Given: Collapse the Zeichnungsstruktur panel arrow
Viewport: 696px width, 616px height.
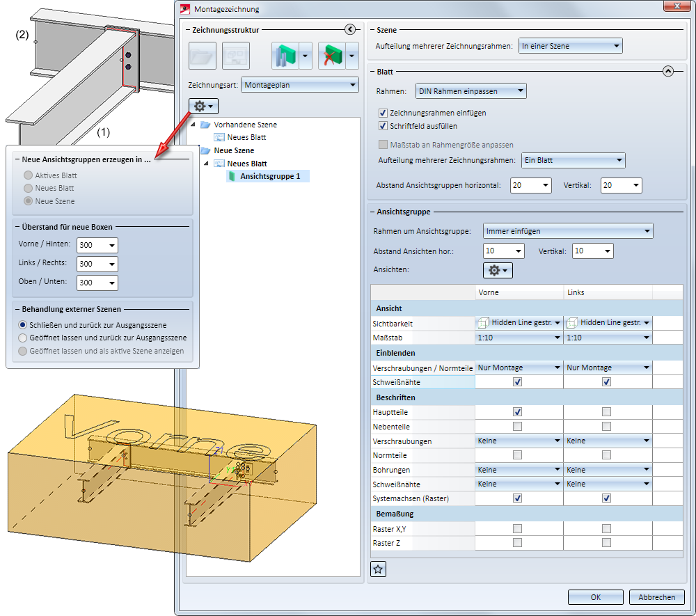Looking at the screenshot, I should (350, 29).
